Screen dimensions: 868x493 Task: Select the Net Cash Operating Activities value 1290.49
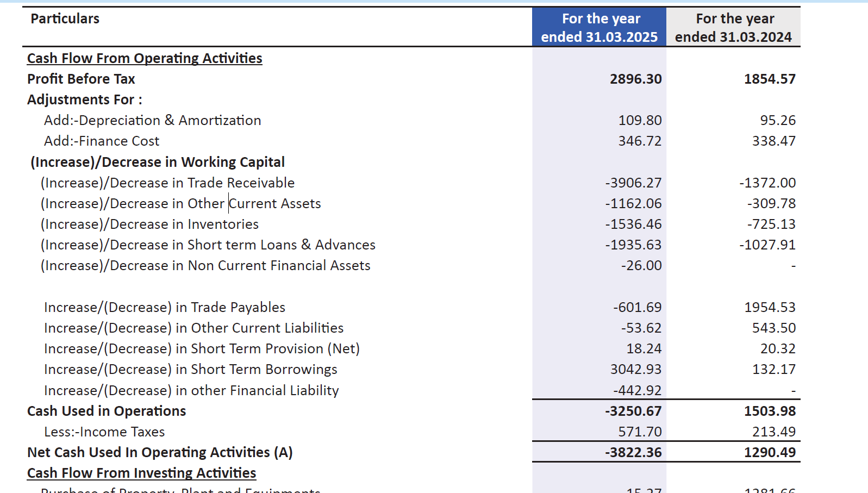(x=770, y=453)
